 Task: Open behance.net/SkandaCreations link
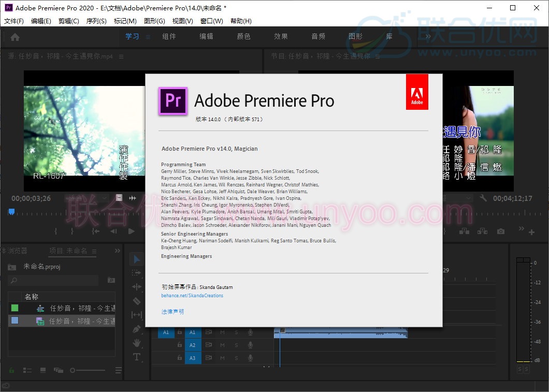pyautogui.click(x=192, y=295)
